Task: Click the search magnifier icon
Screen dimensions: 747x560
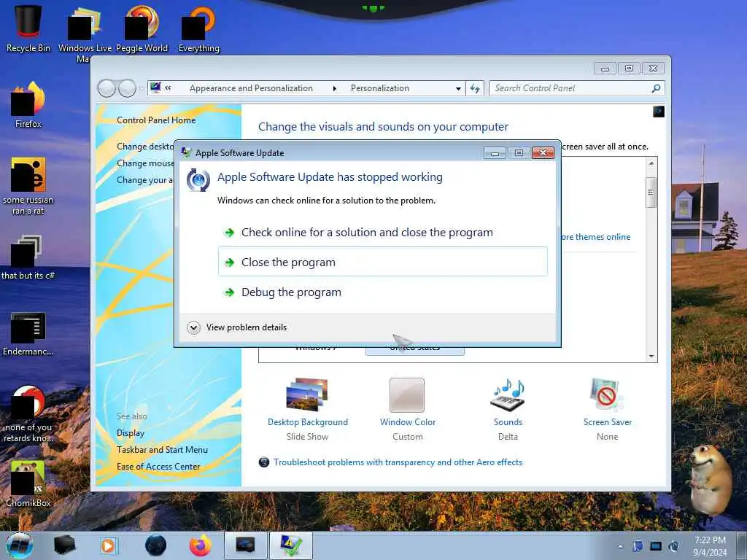Action: coord(656,88)
